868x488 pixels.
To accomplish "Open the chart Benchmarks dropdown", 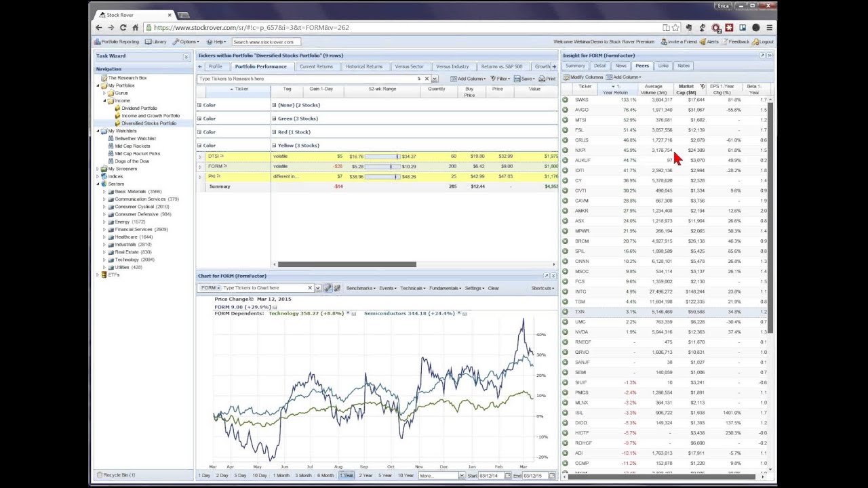I will pos(361,288).
